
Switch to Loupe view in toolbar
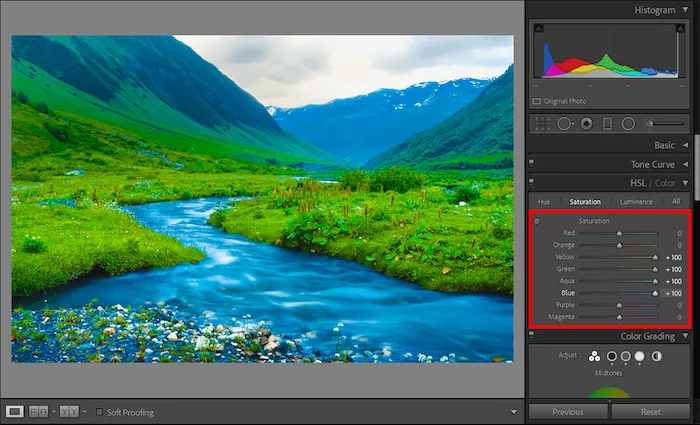click(x=14, y=412)
